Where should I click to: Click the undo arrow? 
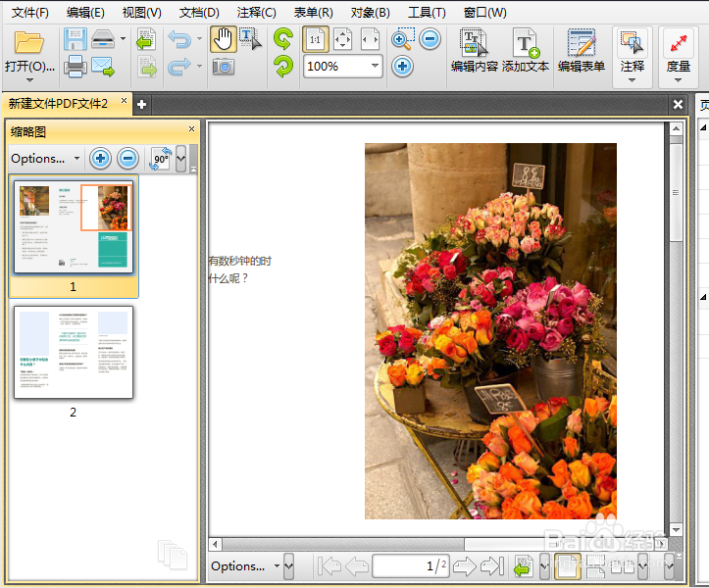pos(179,39)
